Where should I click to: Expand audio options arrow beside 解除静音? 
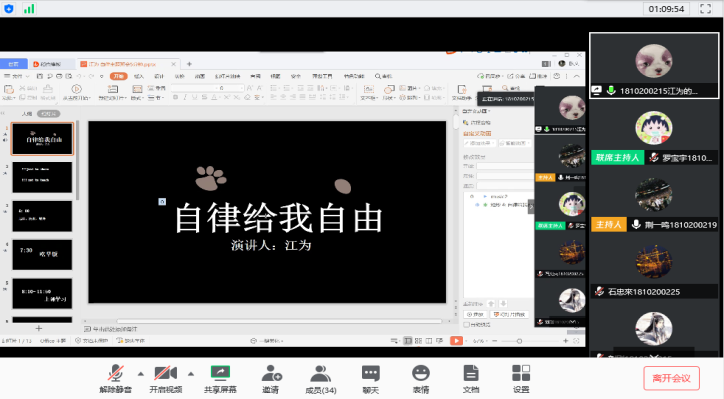click(141, 374)
